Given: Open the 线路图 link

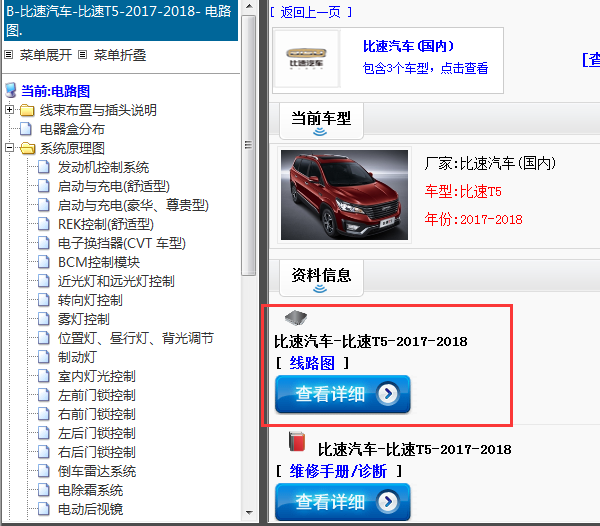Looking at the screenshot, I should (312, 363).
